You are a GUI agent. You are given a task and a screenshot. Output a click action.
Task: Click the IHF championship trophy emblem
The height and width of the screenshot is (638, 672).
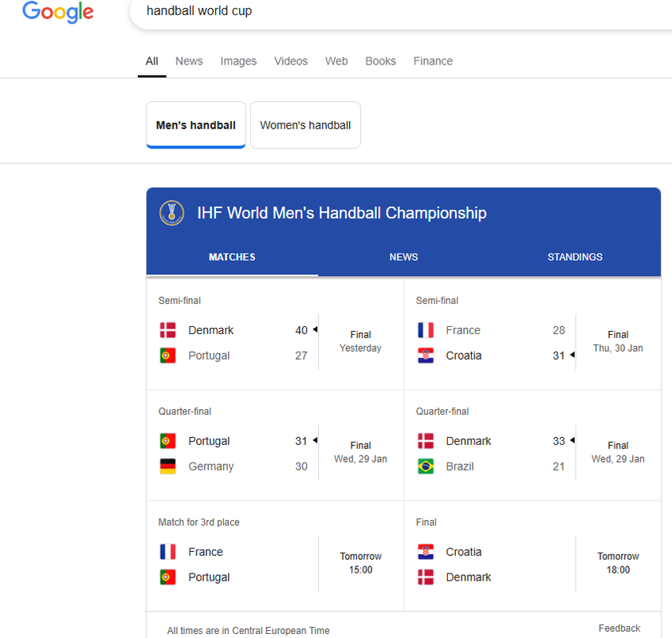click(x=172, y=213)
